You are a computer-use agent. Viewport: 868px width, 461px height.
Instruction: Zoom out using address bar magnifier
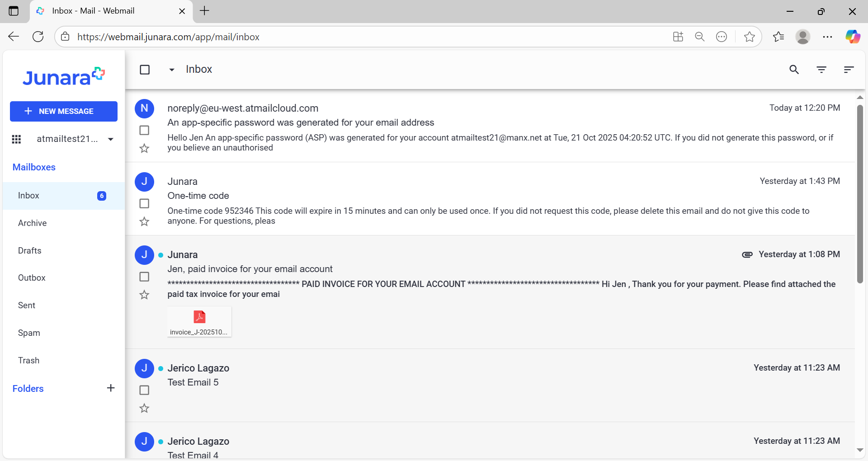tap(700, 37)
